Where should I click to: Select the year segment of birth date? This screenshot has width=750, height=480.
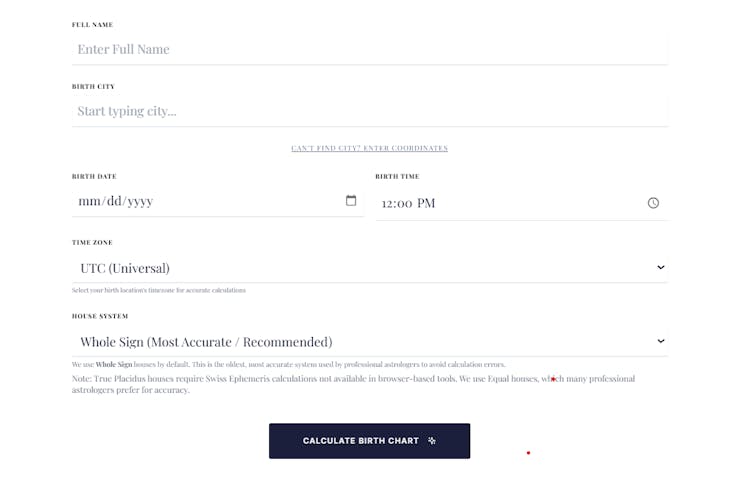click(x=140, y=201)
